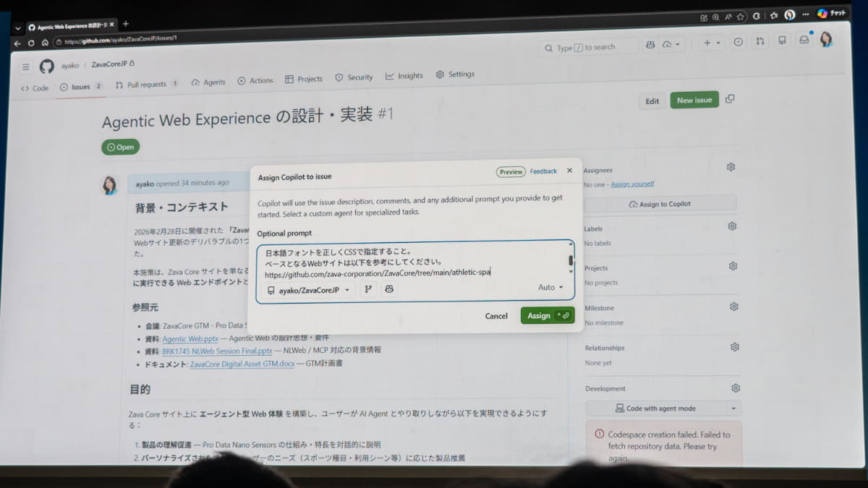Close the Assign Copilot to issue dialog

pos(569,171)
